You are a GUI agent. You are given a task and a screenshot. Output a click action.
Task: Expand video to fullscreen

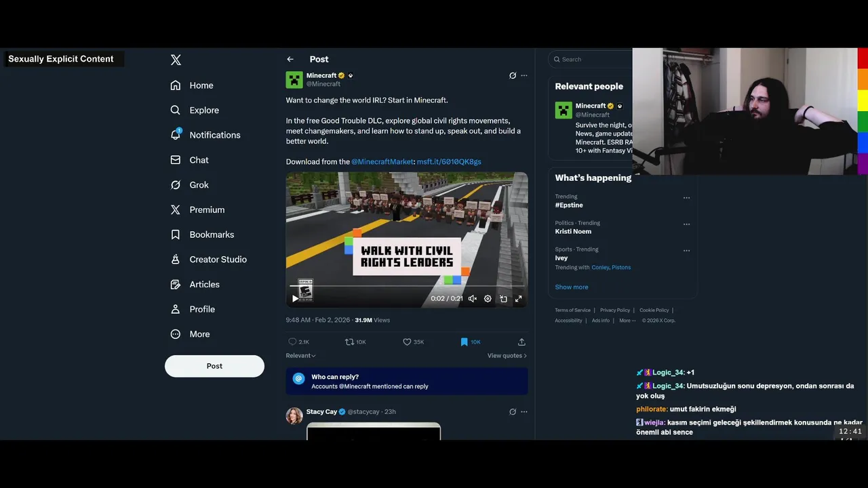tap(518, 298)
